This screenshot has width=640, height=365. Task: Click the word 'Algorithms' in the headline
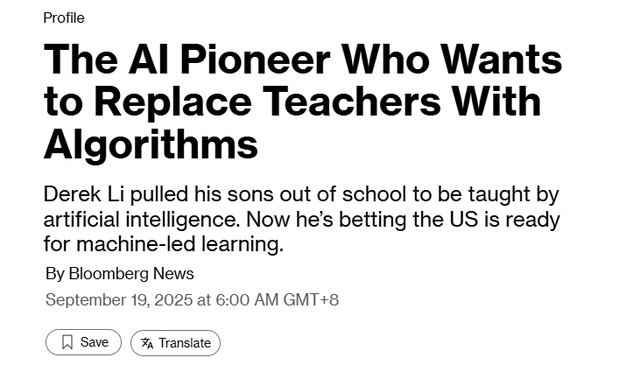click(151, 145)
